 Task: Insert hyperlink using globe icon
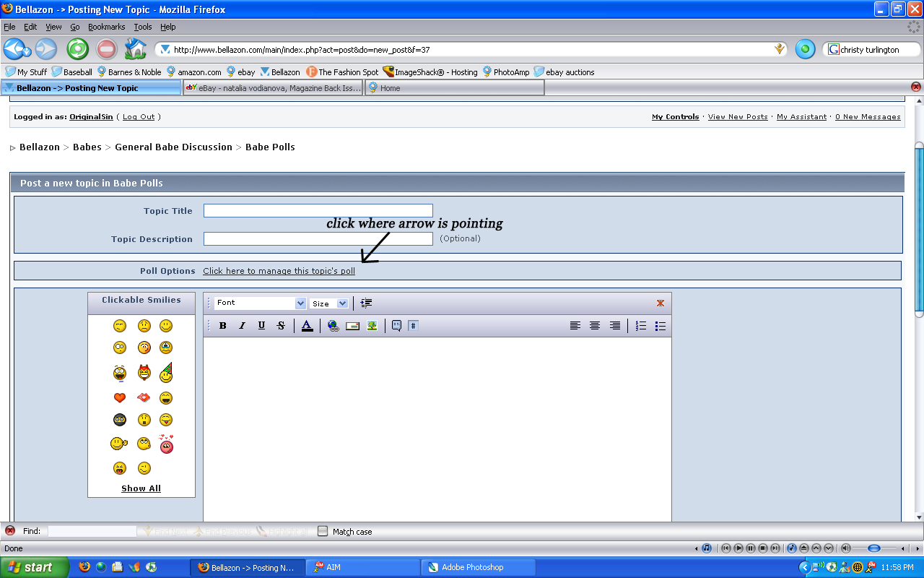[x=333, y=326]
